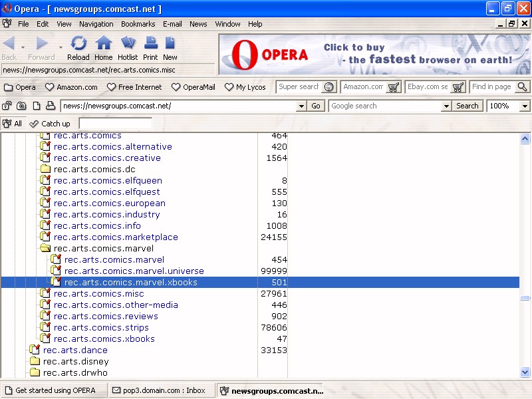The image size is (532, 399).
Task: Open the rec.arts.dance newsgroup
Action: (x=75, y=350)
